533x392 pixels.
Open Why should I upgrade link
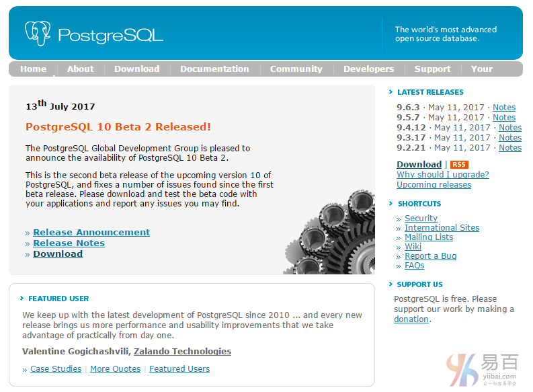443,175
